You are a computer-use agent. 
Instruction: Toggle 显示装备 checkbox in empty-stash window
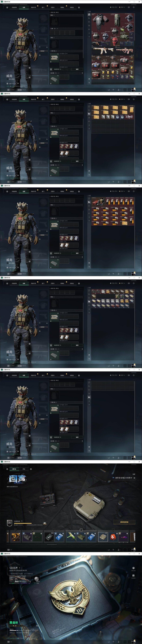pyautogui.click(x=7, y=447)
